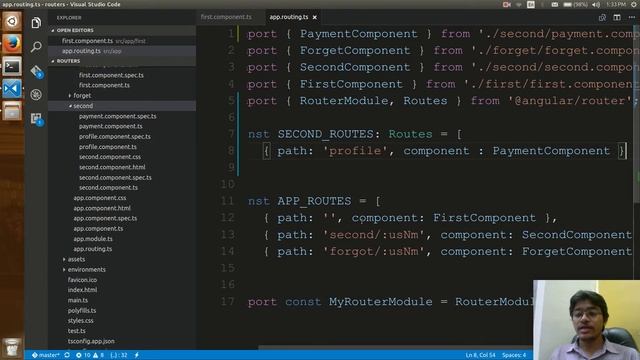Open second.component.spec.ts in the explorer

coord(115,178)
